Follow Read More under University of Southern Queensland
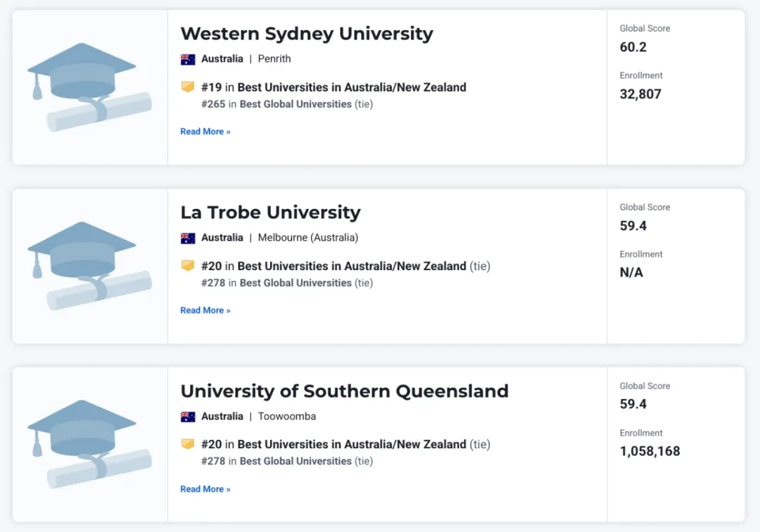Viewport: 760px width, 532px height. click(x=205, y=489)
